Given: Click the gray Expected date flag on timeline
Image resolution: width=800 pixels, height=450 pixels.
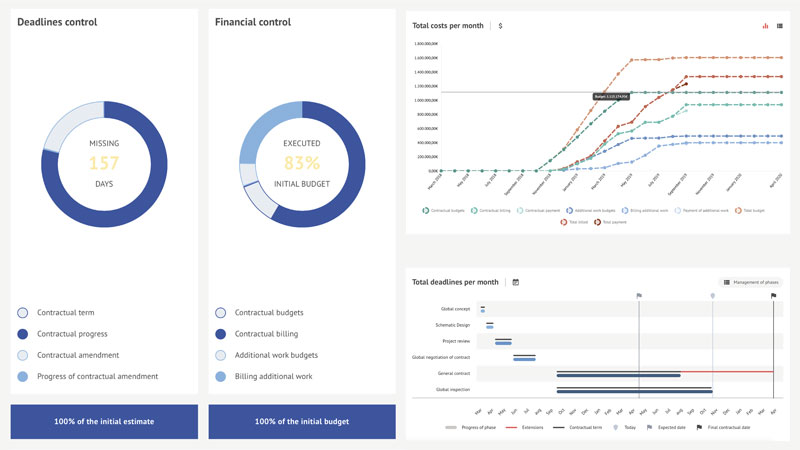Looking at the screenshot, I should click(x=639, y=295).
